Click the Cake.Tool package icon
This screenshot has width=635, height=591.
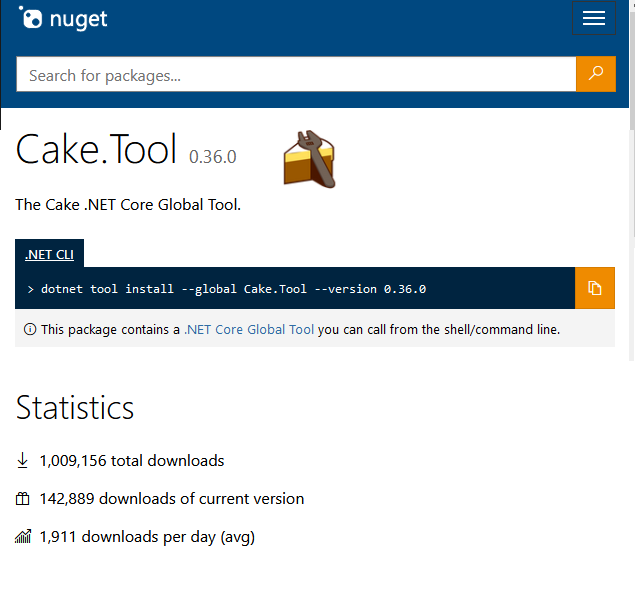point(309,159)
